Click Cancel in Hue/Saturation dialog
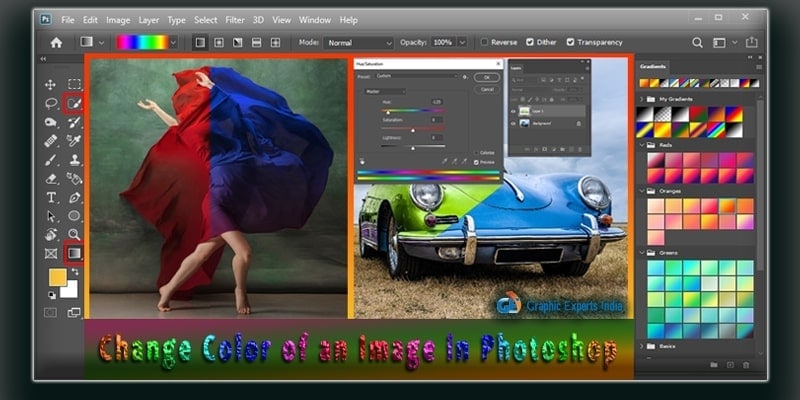Image resolution: width=800 pixels, height=400 pixels. (x=487, y=89)
